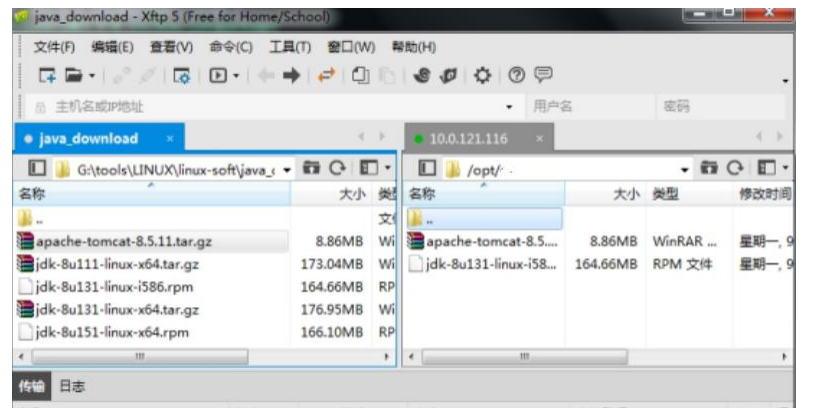Open the dropdown arrow beside the Open folder icon
Image resolution: width=815 pixels, height=416 pixels.
pyautogui.click(x=92, y=76)
